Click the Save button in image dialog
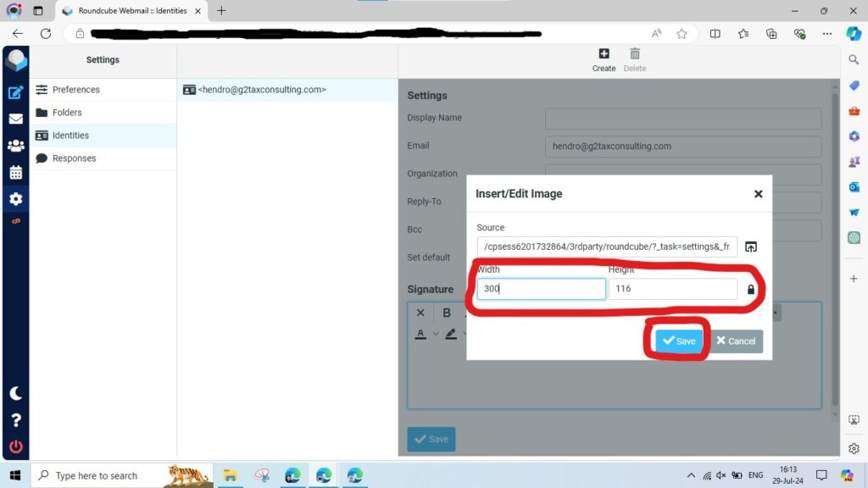Image resolution: width=868 pixels, height=488 pixels. click(x=679, y=341)
